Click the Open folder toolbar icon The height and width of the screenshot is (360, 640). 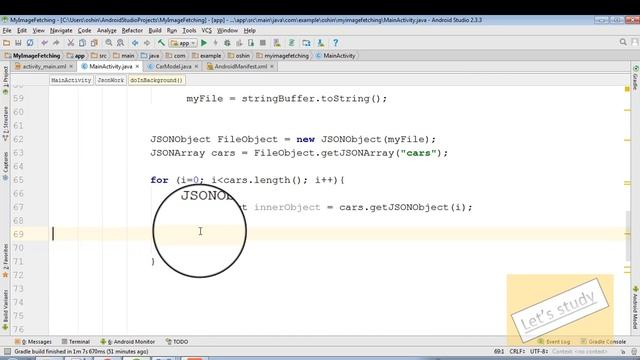7,43
